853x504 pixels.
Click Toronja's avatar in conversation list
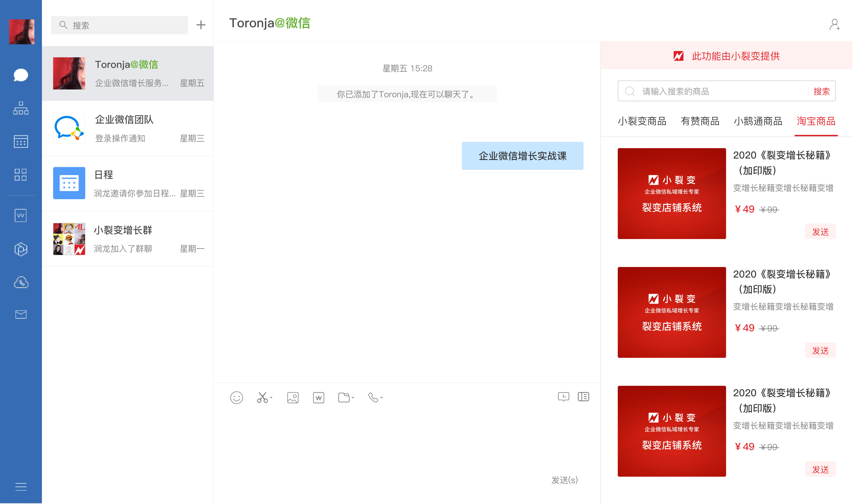click(x=69, y=73)
